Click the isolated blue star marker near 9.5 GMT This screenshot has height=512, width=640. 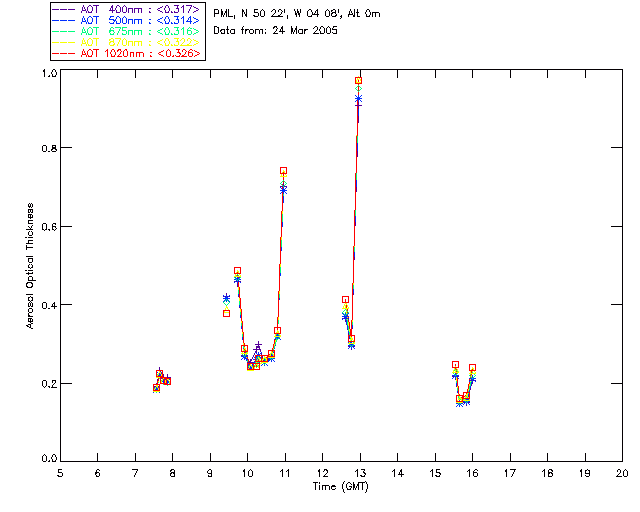point(226,298)
